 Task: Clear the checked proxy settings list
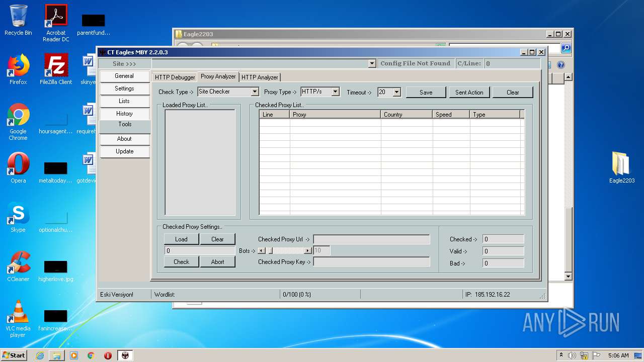tap(217, 239)
